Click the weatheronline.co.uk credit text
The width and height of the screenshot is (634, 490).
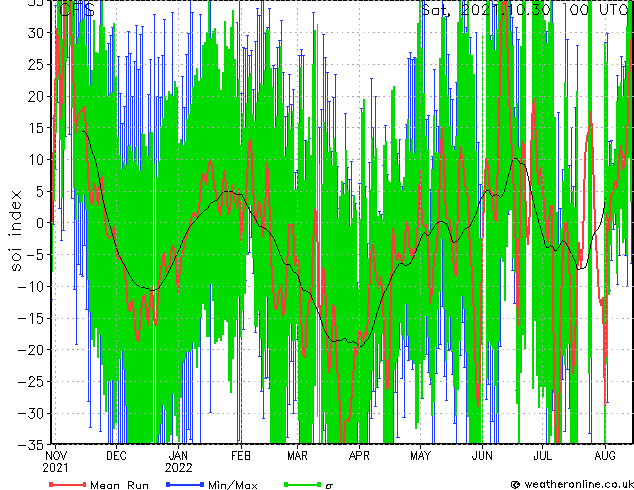(572, 484)
